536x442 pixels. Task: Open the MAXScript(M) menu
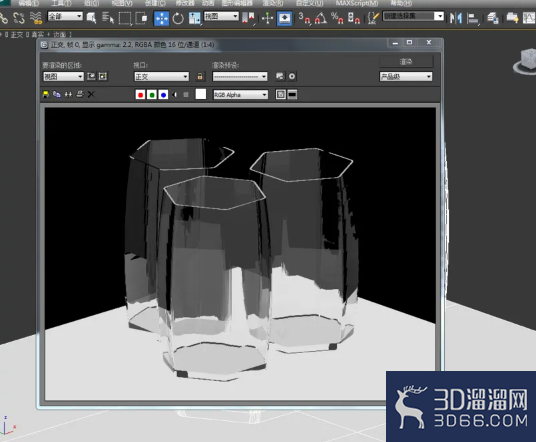[x=357, y=3]
